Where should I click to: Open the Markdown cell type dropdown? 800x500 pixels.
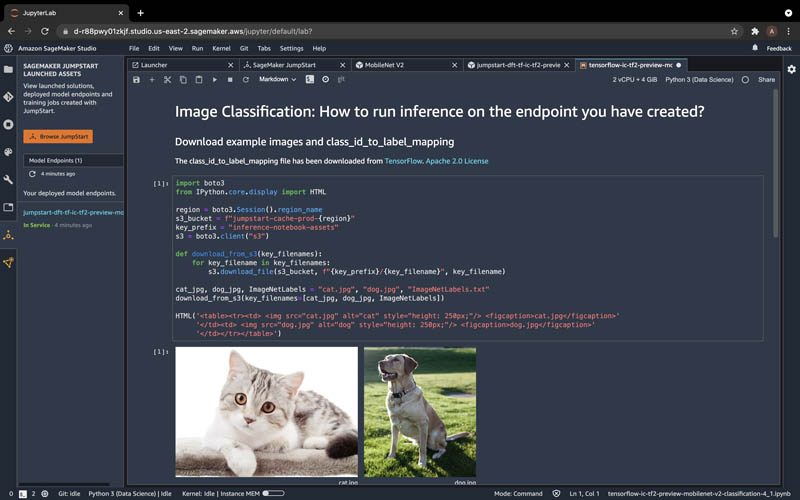click(x=277, y=80)
